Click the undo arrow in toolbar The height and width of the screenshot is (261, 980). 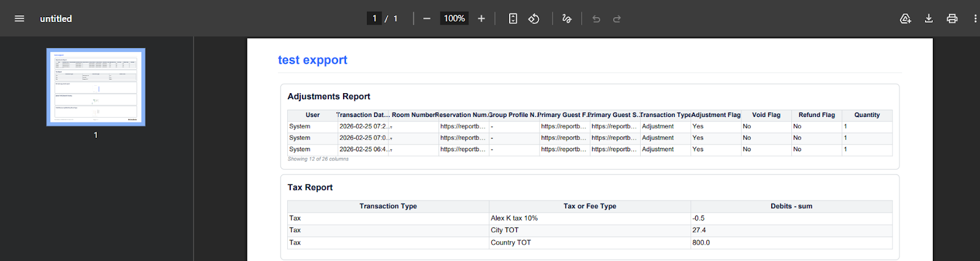[596, 18]
